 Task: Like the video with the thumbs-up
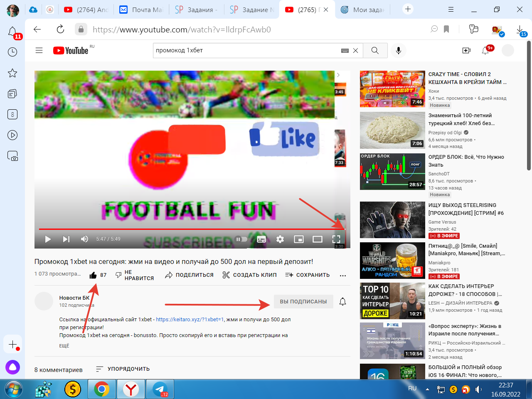pyautogui.click(x=93, y=275)
